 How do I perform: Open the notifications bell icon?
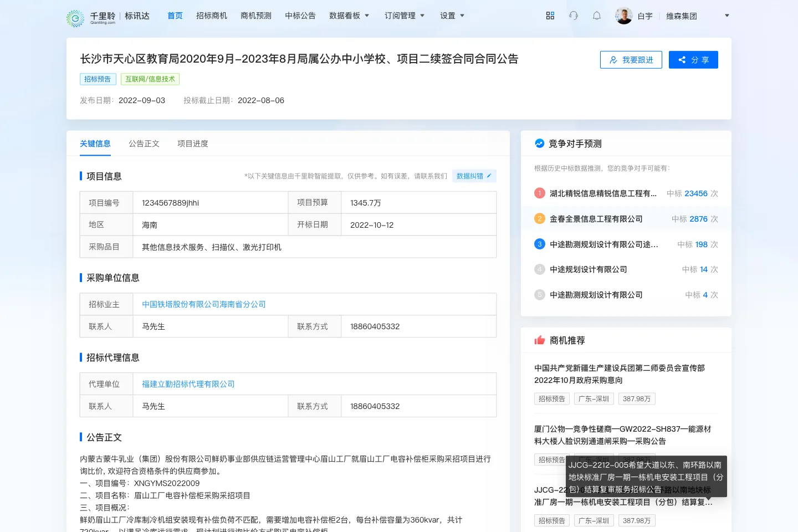597,16
